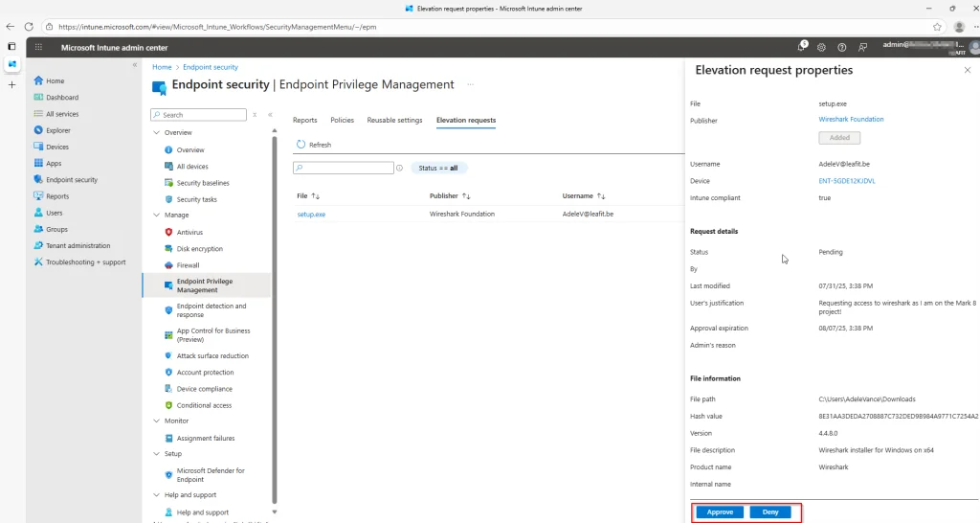Collapse the Setup section chevron

pyautogui.click(x=156, y=454)
